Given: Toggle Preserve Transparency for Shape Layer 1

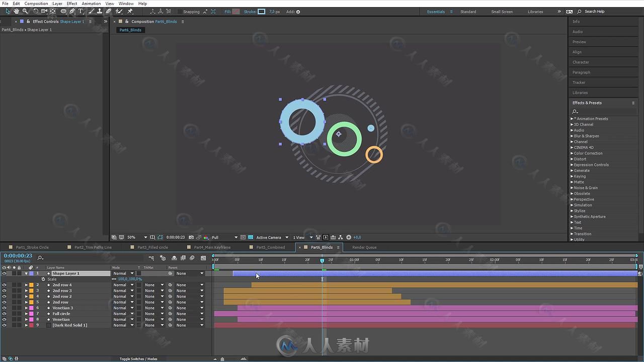Looking at the screenshot, I should 139,274.
